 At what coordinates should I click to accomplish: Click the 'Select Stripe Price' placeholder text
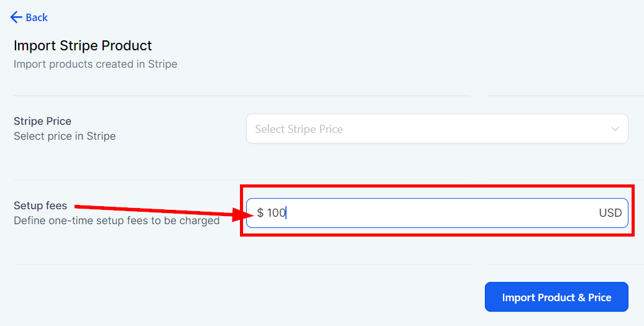click(x=298, y=129)
